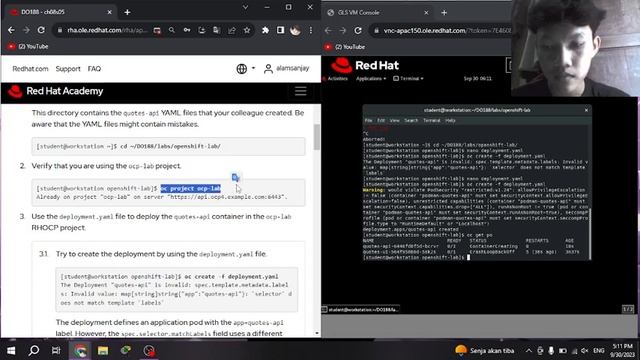
Task: Click the Support link
Action: click(x=68, y=69)
